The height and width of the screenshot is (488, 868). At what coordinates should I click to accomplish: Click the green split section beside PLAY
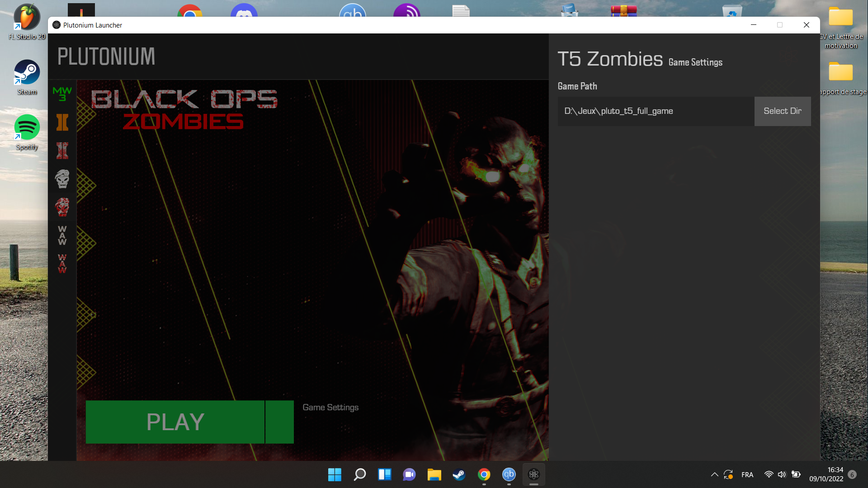tap(279, 422)
